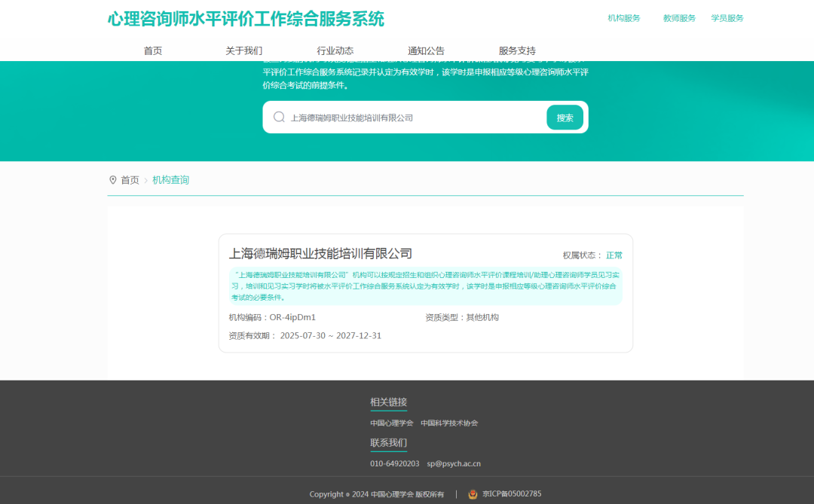The width and height of the screenshot is (814, 504).
Task: Click the 机构查询 breadcrumb entry
Action: coord(170,180)
